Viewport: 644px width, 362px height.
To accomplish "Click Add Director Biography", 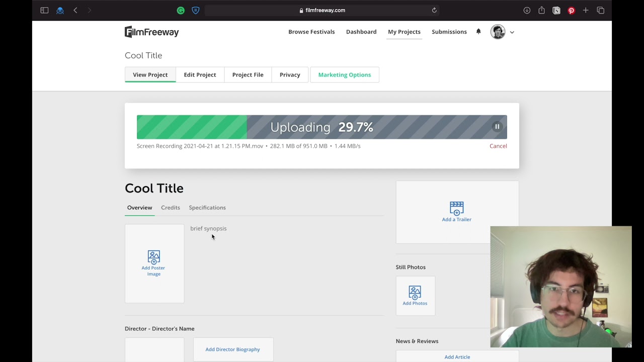I will [233, 349].
